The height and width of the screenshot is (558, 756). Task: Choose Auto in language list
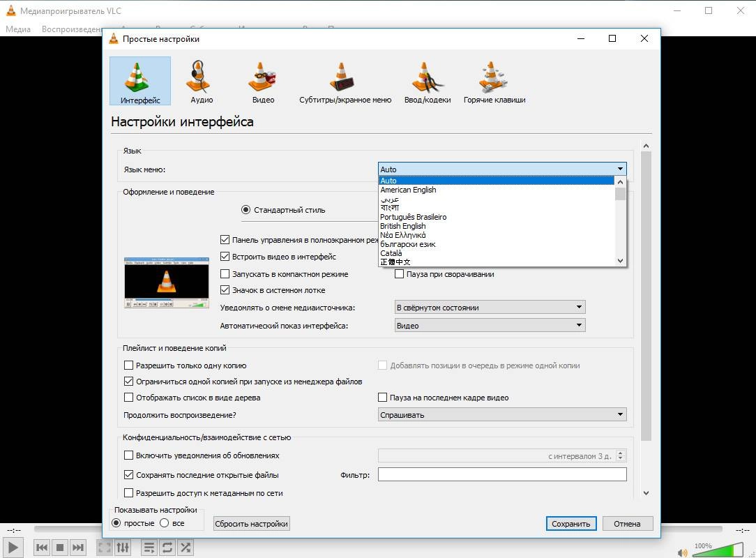click(497, 181)
